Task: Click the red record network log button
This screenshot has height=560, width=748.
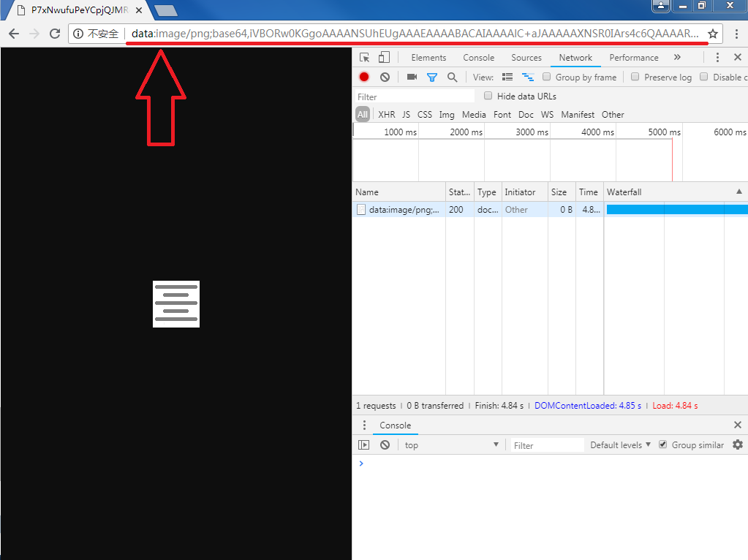Action: click(364, 77)
